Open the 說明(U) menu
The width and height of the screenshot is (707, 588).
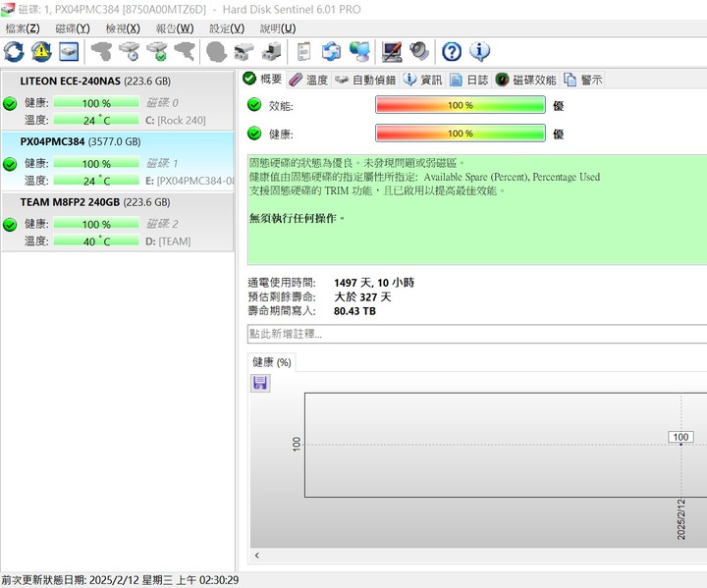coord(277,28)
